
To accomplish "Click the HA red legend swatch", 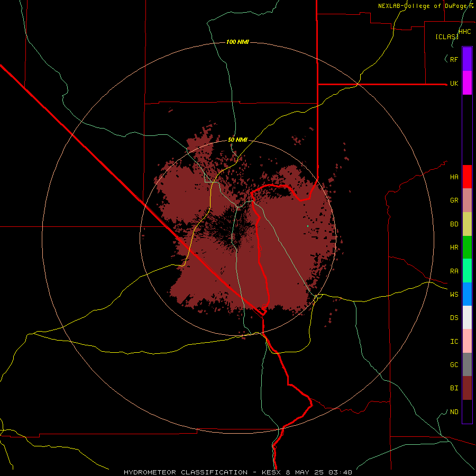I will click(x=467, y=177).
